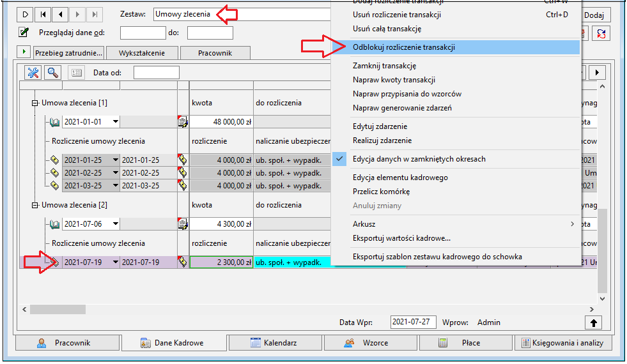Click the bottom Pracownik button

[67, 343]
